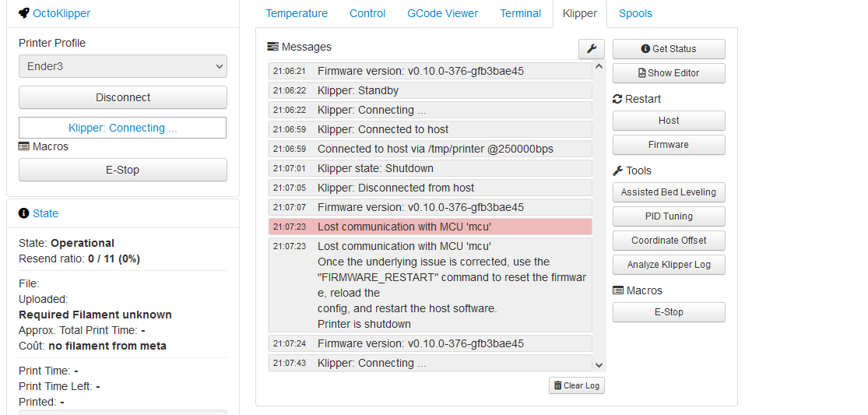Screen dimensions: 868x415
Task: Click the info icon beside State
Action: [x=23, y=213]
